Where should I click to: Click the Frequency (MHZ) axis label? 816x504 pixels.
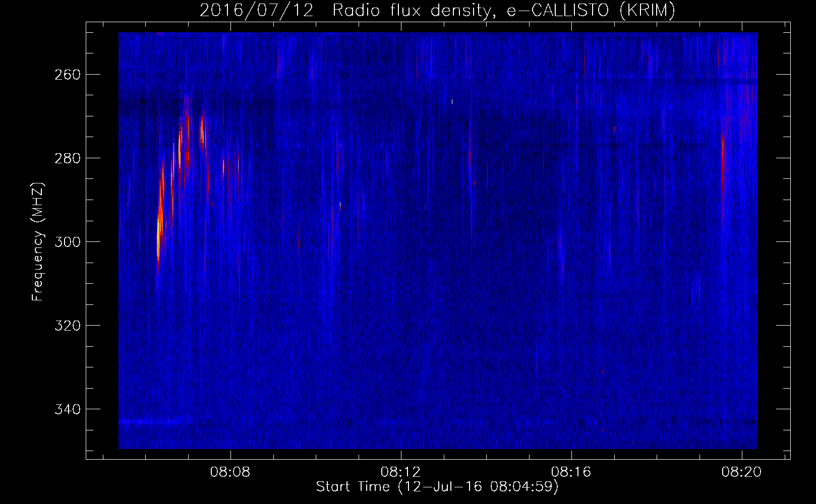(38, 242)
